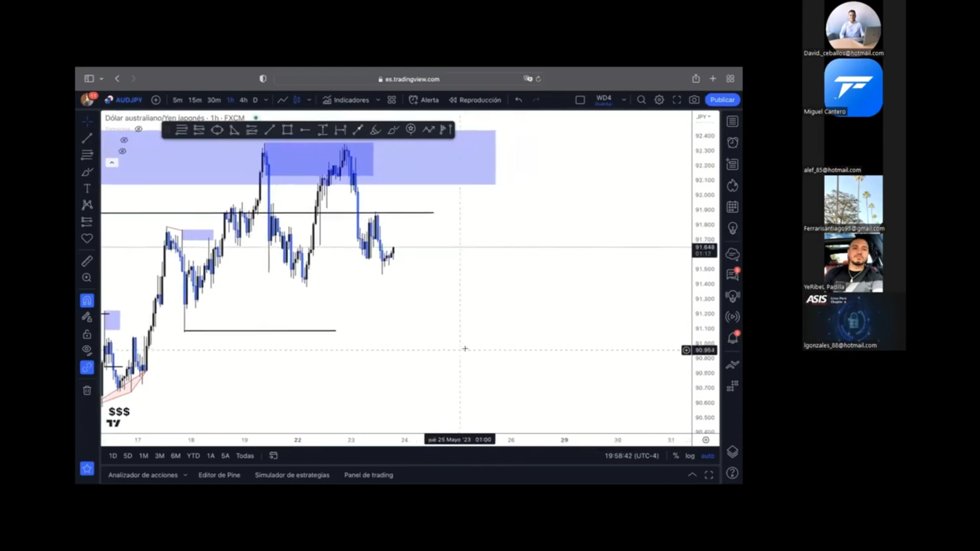Open the Indicadores templates dropdown arrow
980x551 pixels.
378,100
